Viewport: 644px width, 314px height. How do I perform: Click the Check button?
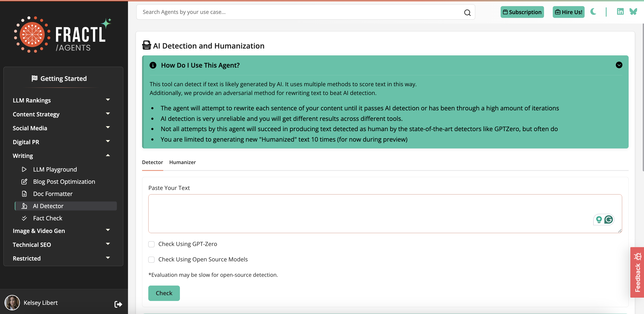[164, 293]
